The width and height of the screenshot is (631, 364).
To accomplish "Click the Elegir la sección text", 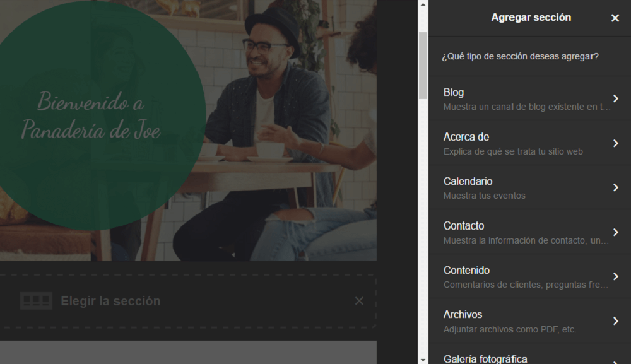I will point(110,302).
